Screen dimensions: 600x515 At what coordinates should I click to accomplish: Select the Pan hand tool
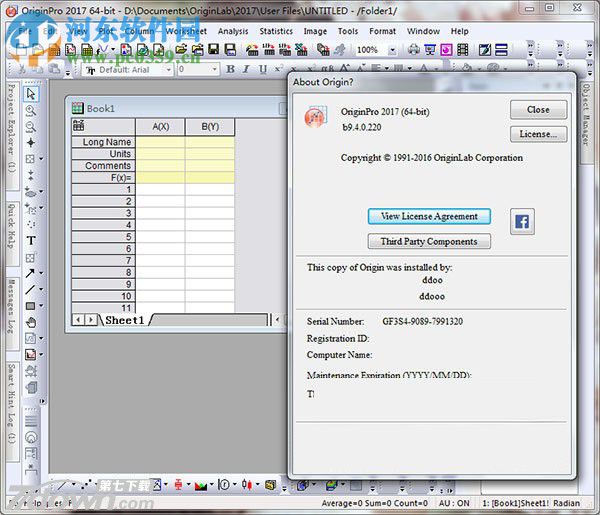[x=31, y=323]
